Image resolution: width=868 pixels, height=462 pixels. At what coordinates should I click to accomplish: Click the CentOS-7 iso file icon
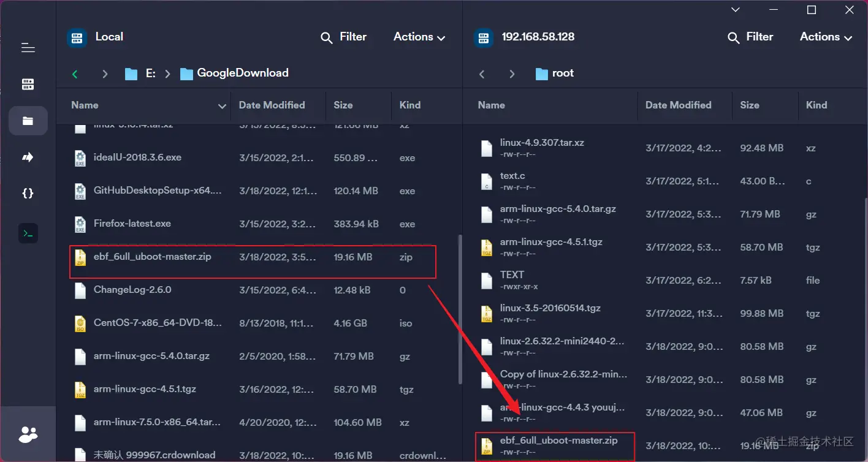80,324
